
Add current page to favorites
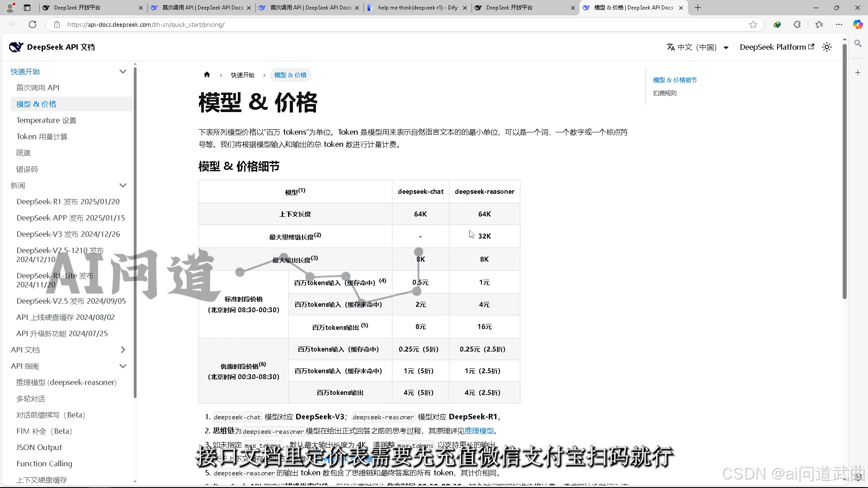click(x=754, y=24)
